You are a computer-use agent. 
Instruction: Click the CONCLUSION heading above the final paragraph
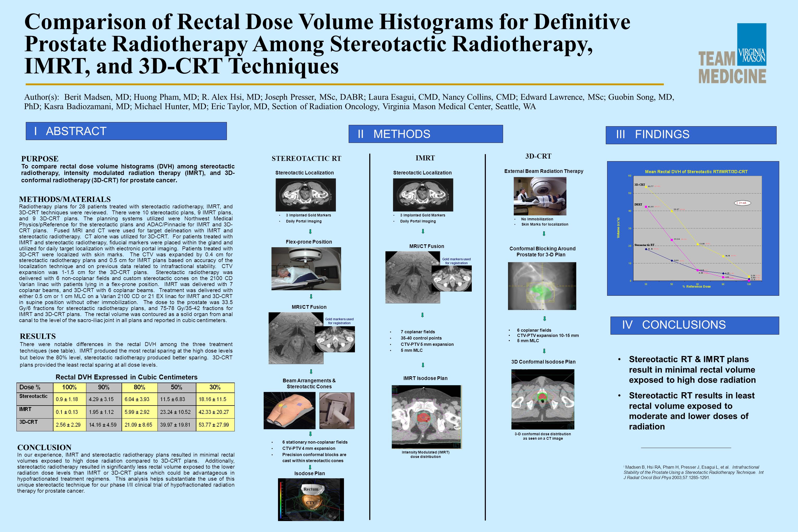pyautogui.click(x=44, y=447)
